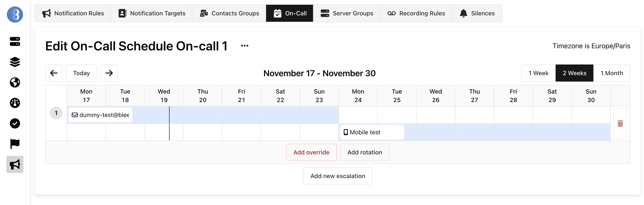
Task: Go to previous period with left arrow
Action: coord(54,73)
